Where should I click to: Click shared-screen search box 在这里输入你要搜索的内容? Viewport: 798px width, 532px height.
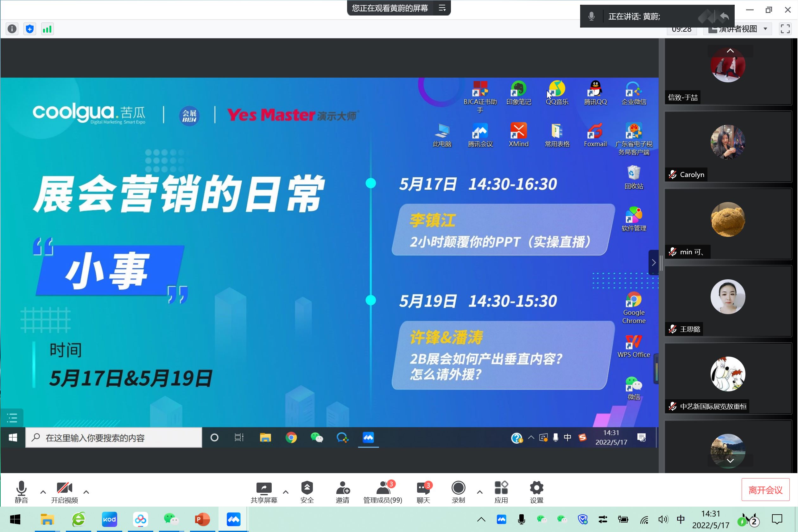click(114, 438)
